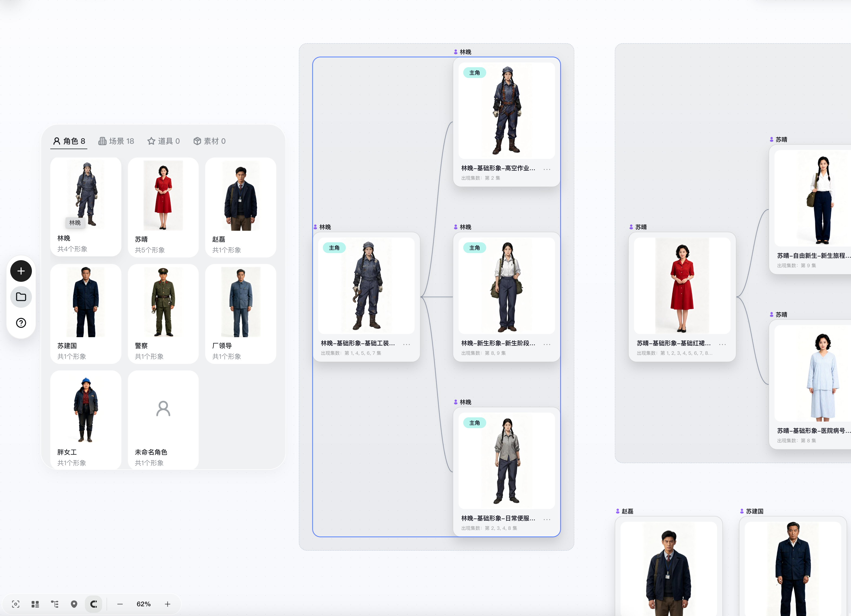851x616 pixels.
Task: Switch to the 场景 18 tab
Action: tap(116, 141)
